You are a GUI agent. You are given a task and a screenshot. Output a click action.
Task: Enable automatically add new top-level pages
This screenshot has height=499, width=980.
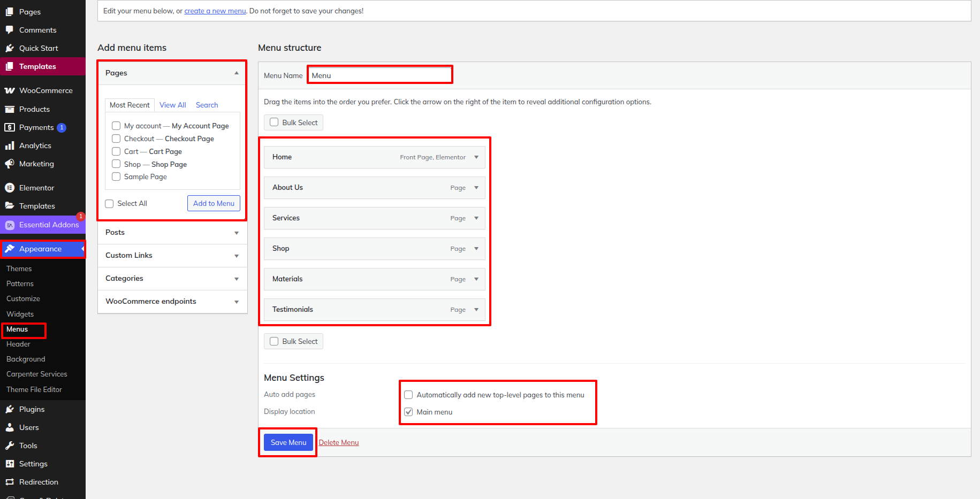tap(408, 395)
